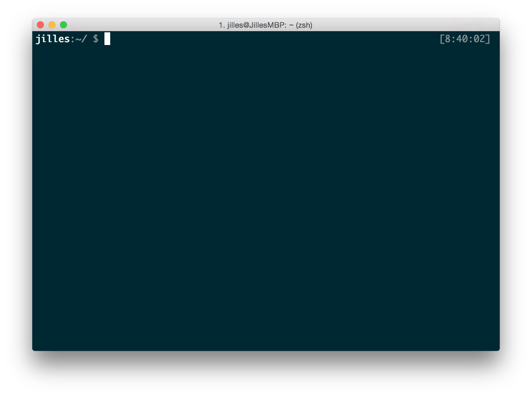
Task: Click the bold 'jilles' username in the prompt
Action: (x=53, y=39)
